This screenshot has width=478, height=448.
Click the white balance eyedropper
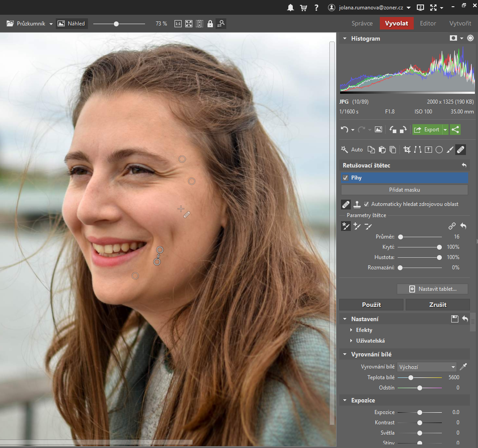463,367
